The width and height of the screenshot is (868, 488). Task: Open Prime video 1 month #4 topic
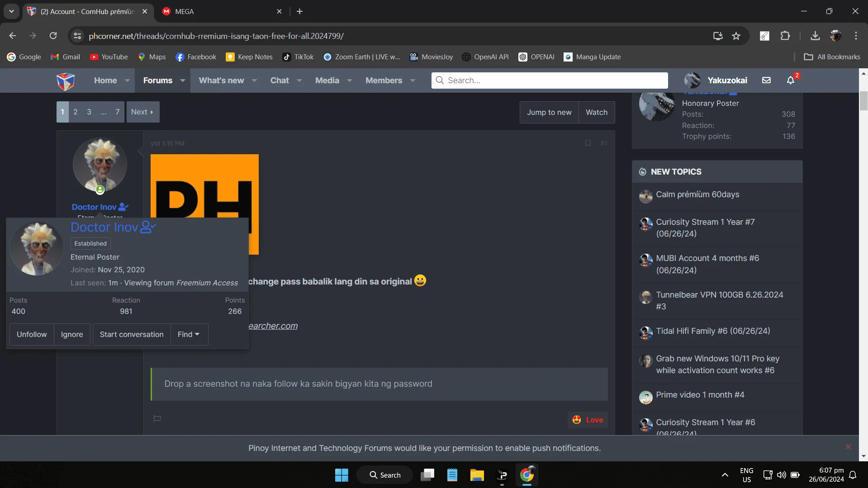[x=700, y=395]
